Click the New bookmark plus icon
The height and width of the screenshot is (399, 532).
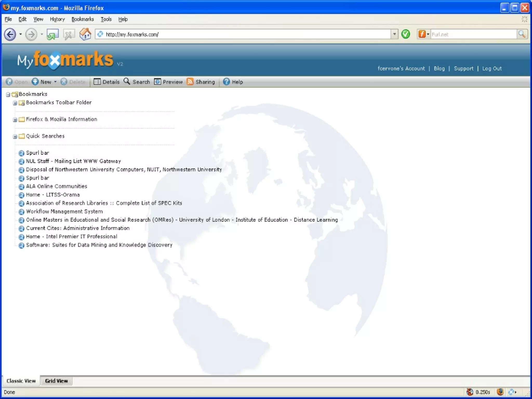pos(35,82)
